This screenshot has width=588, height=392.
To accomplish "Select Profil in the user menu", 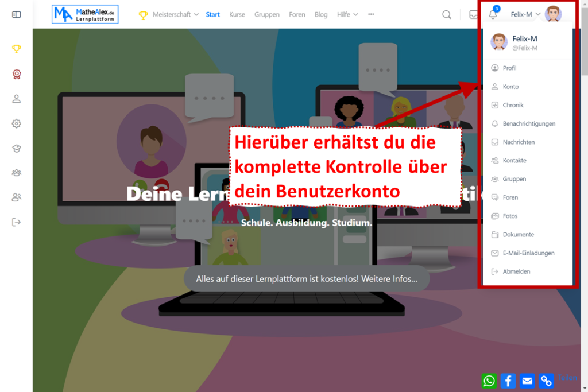I will (x=509, y=68).
